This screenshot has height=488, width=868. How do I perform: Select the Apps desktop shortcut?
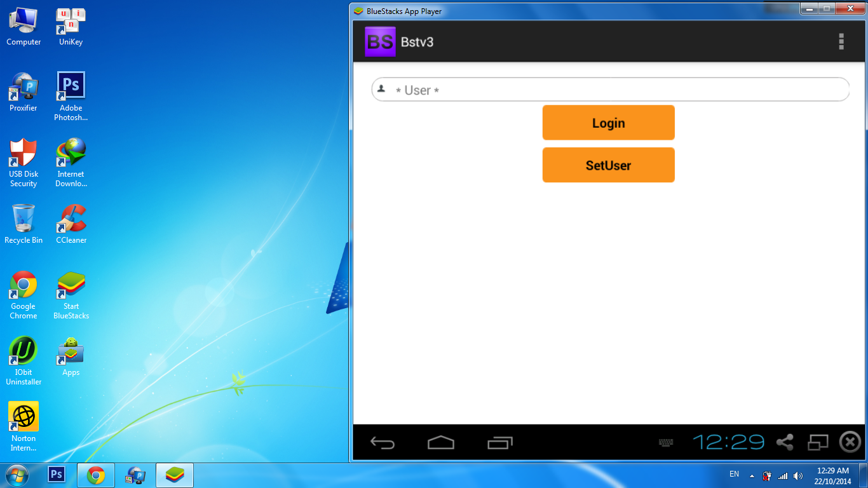click(x=71, y=356)
